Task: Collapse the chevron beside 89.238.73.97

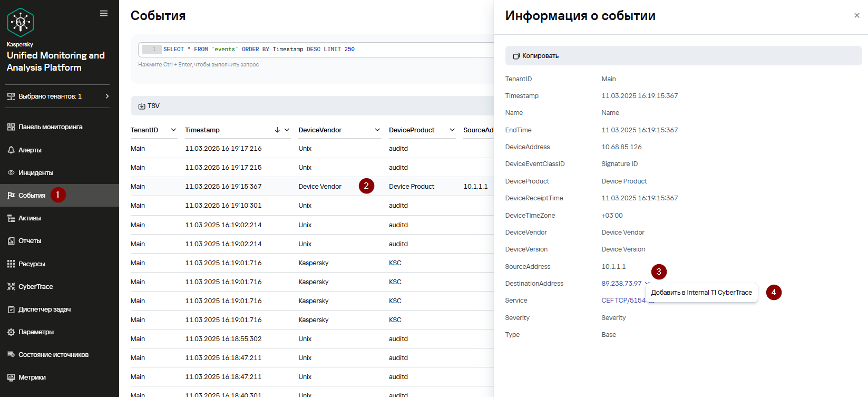Action: click(x=647, y=284)
